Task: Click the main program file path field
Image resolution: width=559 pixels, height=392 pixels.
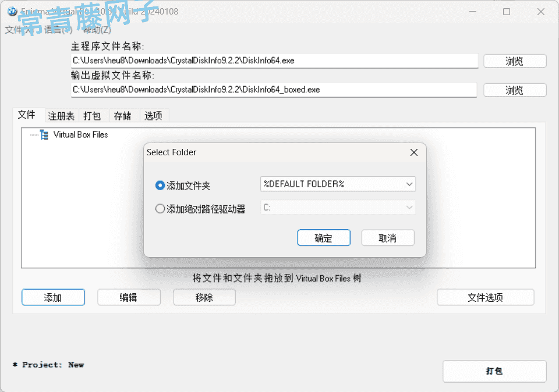Action: point(274,60)
